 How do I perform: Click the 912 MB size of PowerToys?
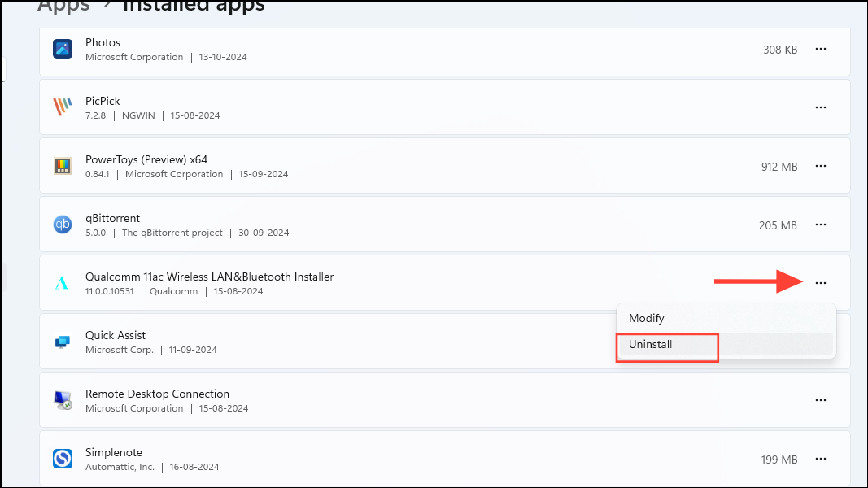pos(779,167)
